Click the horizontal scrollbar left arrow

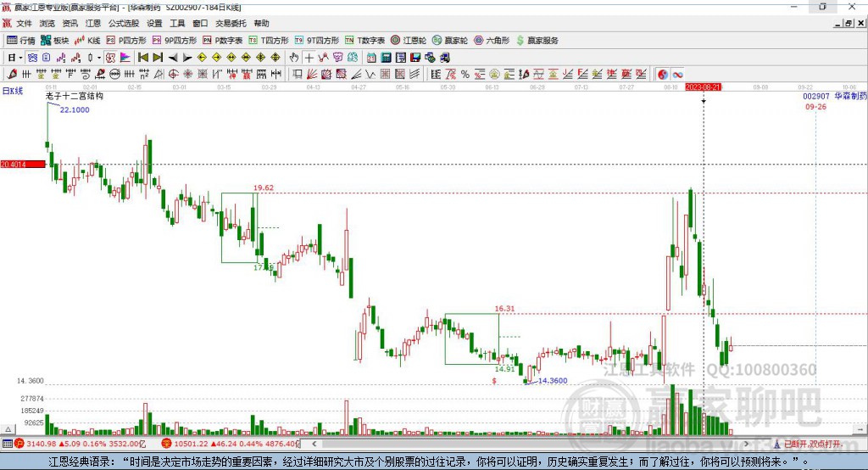pos(314,444)
